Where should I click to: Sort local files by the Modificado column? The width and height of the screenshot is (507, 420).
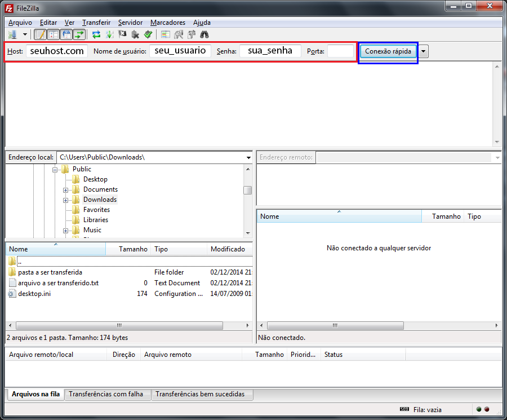click(x=230, y=249)
